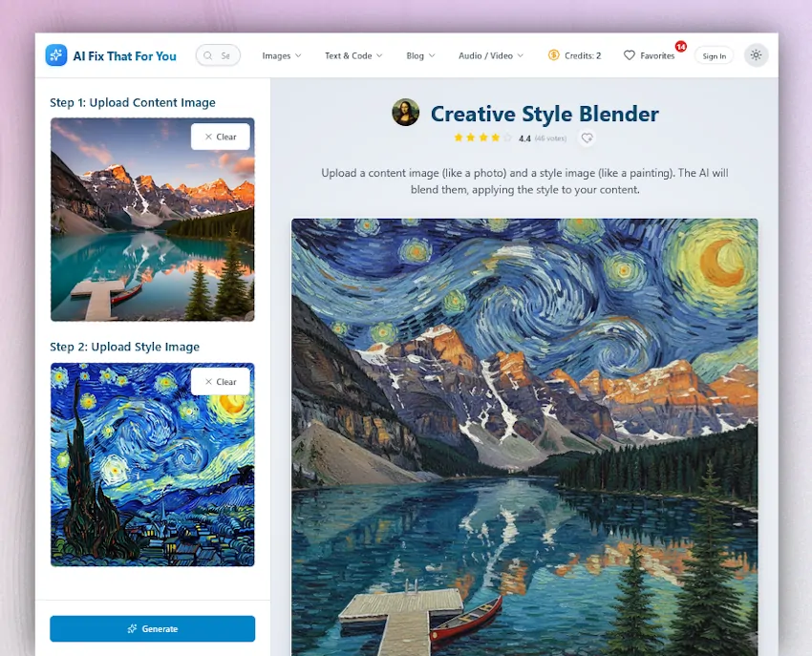Open Favorites via the heart icon

point(630,55)
